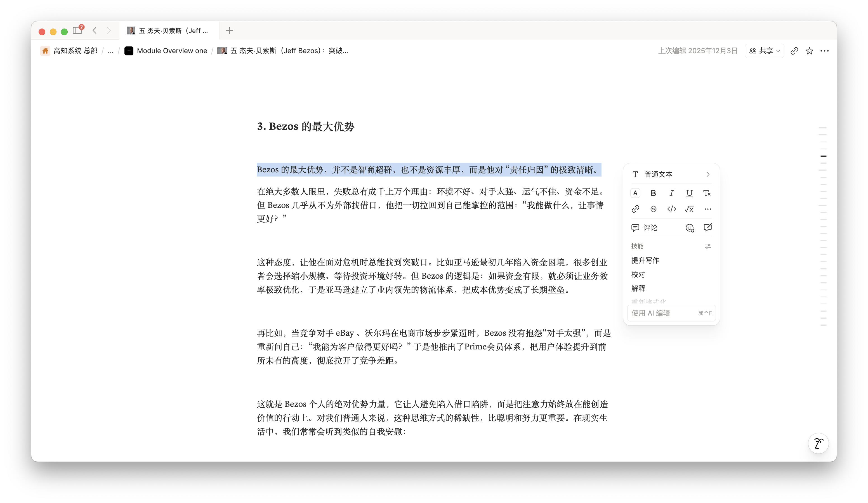Clear text formatting with the Tx icon

[x=707, y=193]
